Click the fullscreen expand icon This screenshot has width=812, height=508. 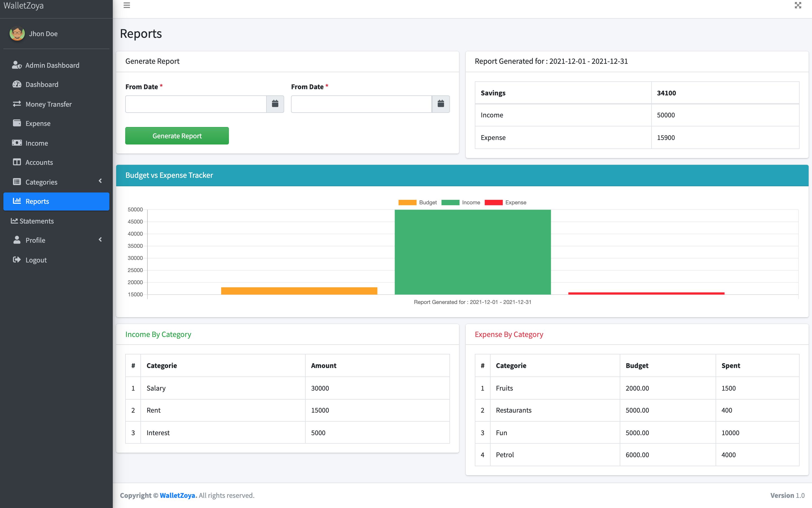[x=798, y=5]
